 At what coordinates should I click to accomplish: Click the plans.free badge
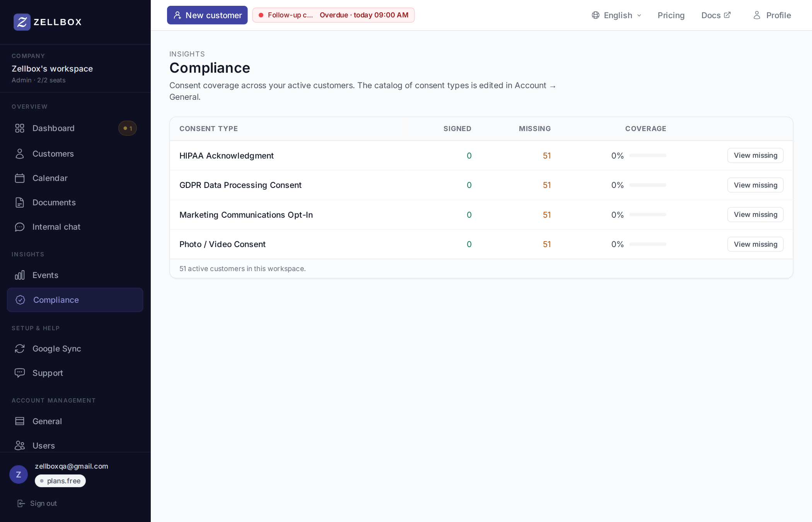tap(60, 481)
